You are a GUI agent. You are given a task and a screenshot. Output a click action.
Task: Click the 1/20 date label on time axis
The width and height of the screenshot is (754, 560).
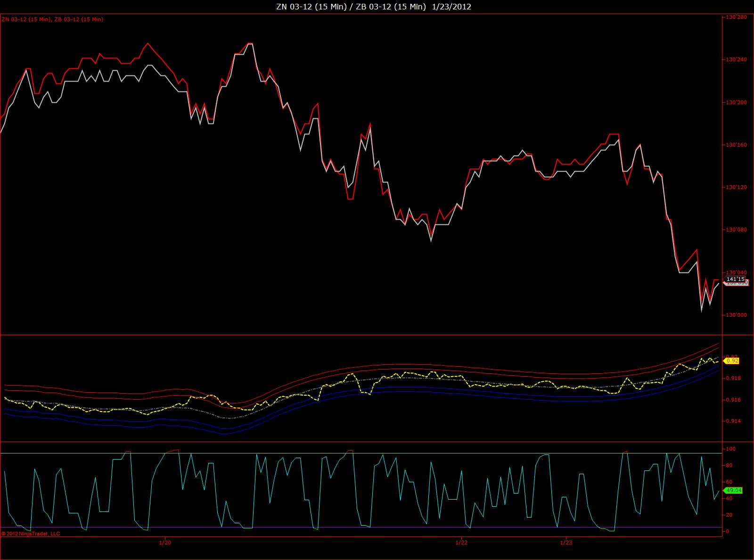[x=165, y=543]
